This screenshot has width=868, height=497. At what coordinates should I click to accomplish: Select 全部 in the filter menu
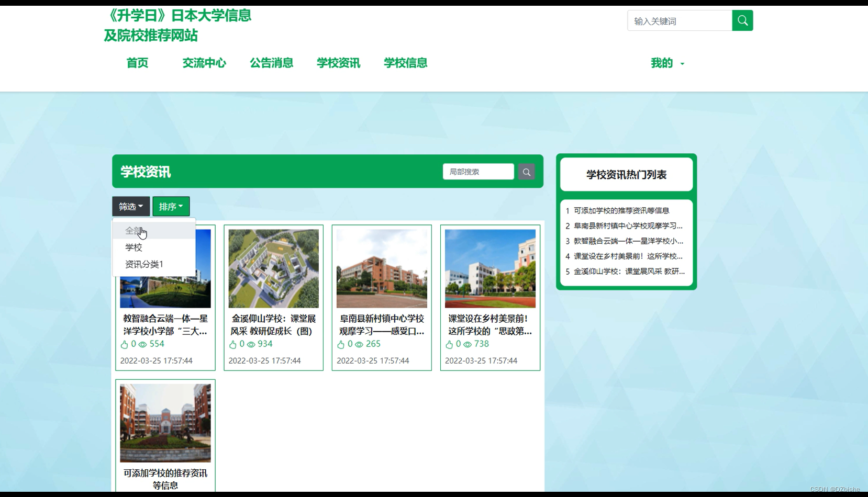coord(154,231)
